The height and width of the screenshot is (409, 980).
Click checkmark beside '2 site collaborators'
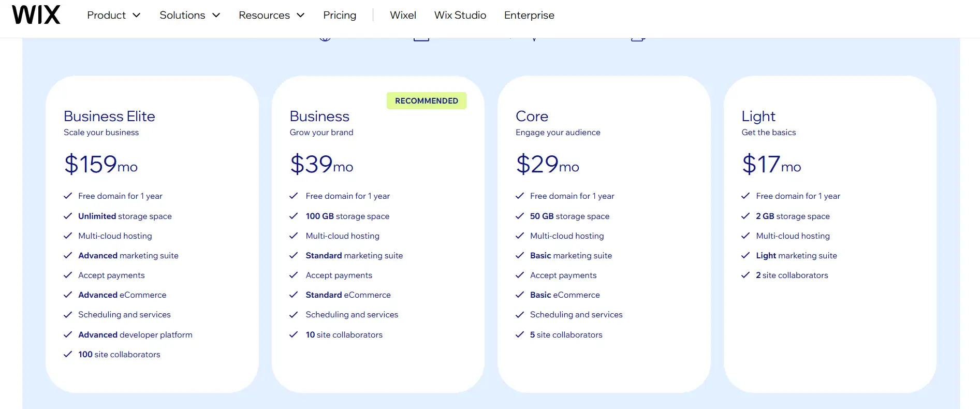(x=745, y=275)
